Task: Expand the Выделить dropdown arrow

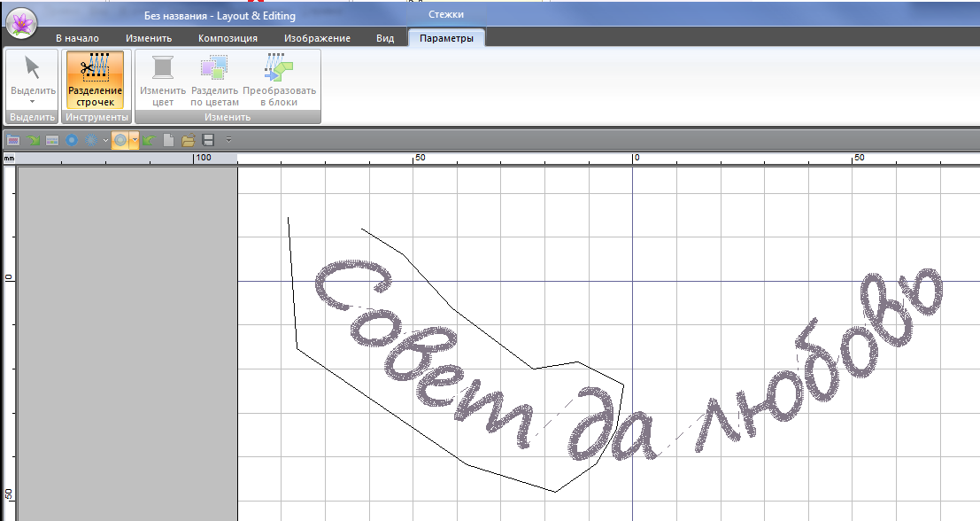Action: coord(32,102)
